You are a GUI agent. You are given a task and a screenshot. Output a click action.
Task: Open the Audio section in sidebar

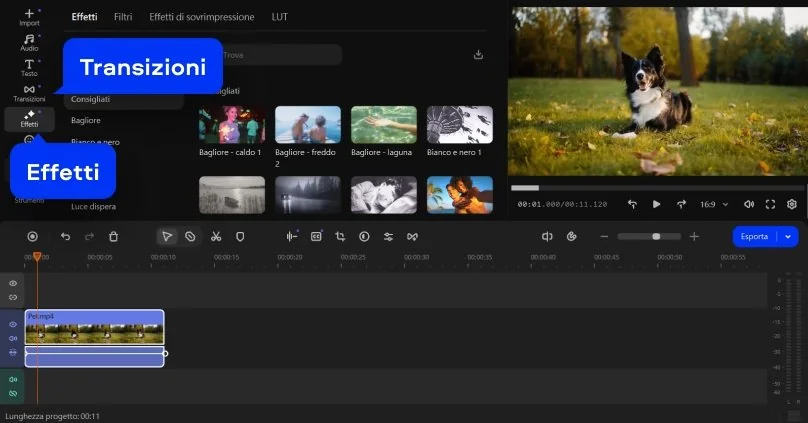(29, 42)
